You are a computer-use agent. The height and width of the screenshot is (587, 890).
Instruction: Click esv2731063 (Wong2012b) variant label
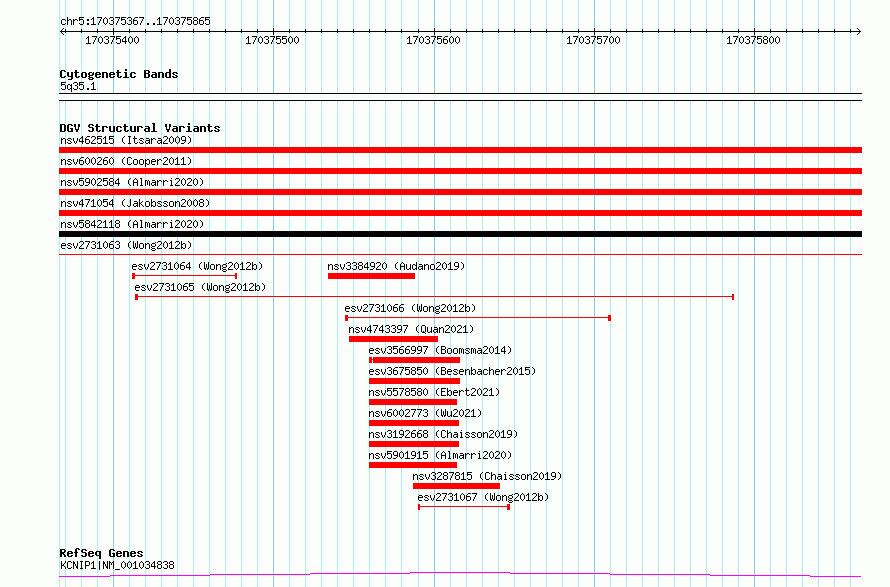(x=126, y=245)
